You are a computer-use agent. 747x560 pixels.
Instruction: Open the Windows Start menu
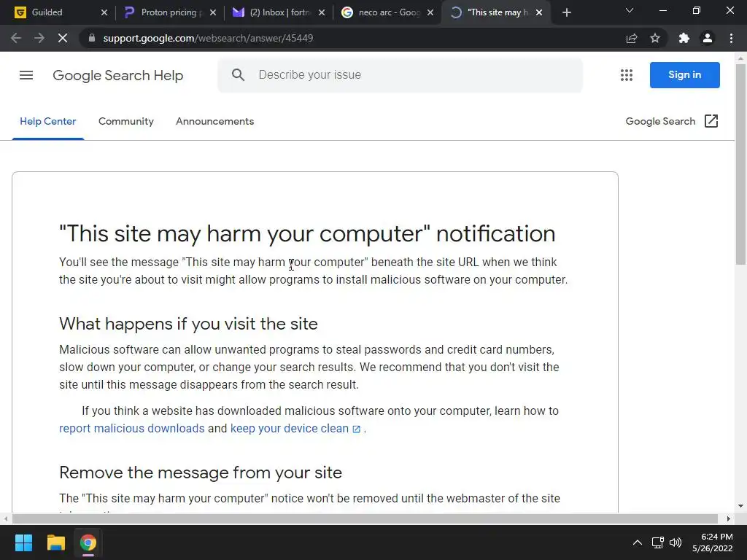pyautogui.click(x=23, y=542)
